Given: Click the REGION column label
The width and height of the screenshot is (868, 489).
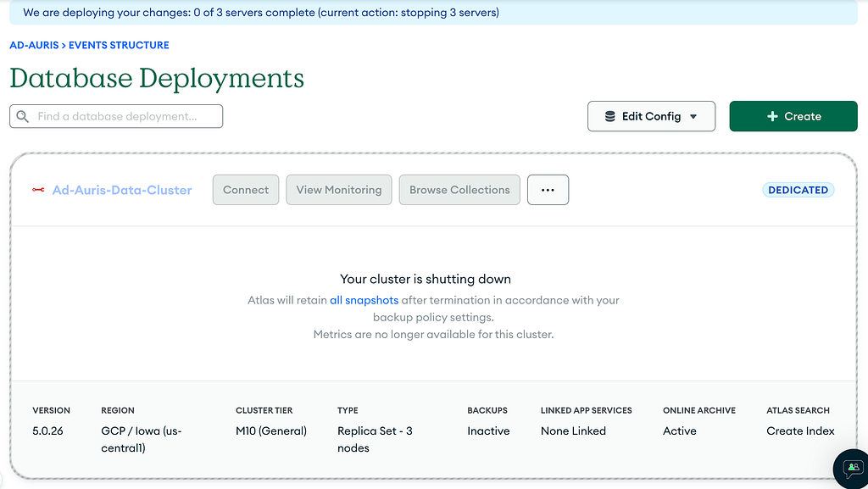Looking at the screenshot, I should tap(117, 410).
